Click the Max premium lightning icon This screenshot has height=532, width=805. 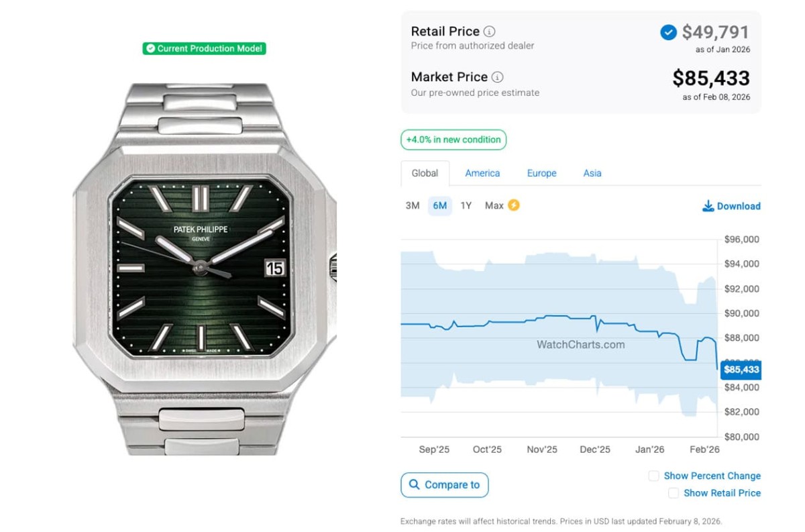(x=513, y=205)
